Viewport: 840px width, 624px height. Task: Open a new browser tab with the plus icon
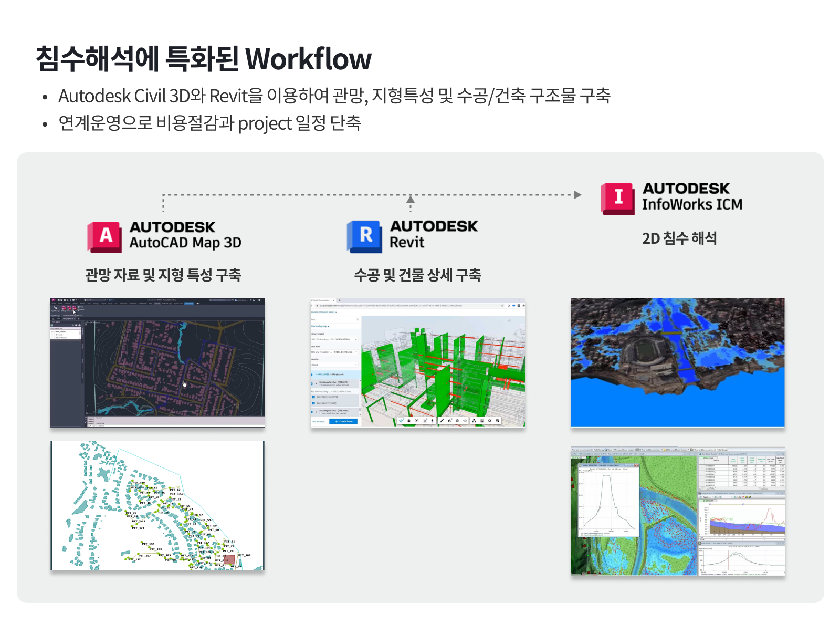coord(340,300)
